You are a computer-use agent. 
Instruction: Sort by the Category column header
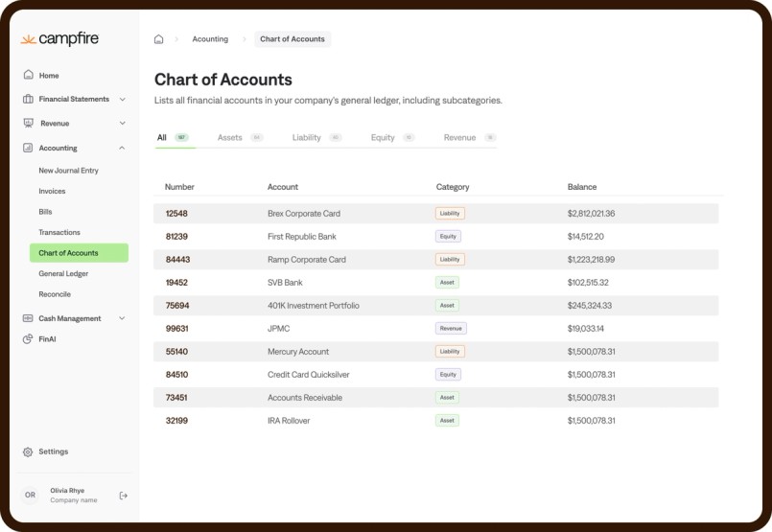coord(453,187)
